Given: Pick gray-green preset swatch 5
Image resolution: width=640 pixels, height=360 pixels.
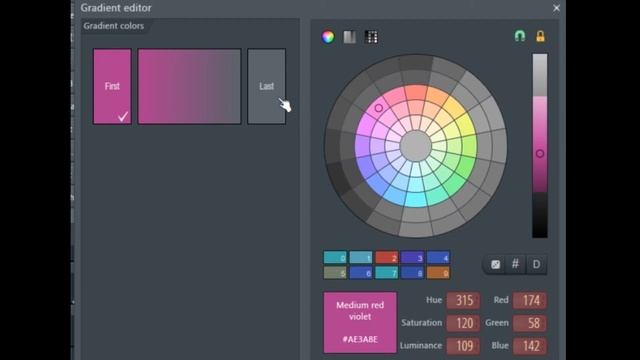Looking at the screenshot, I should point(335,273).
